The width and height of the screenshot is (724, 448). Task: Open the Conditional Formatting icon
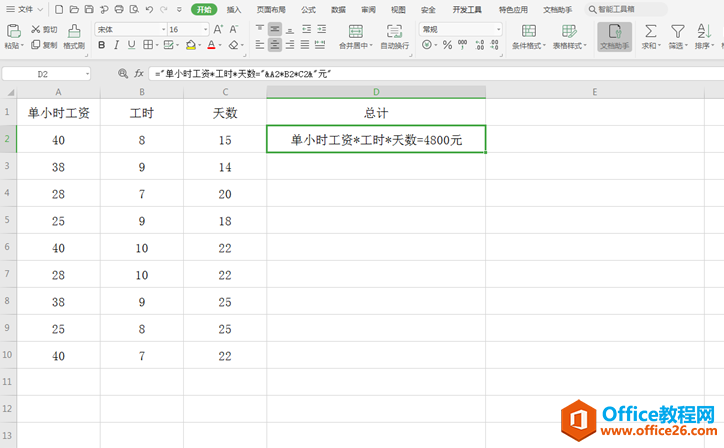(x=529, y=31)
